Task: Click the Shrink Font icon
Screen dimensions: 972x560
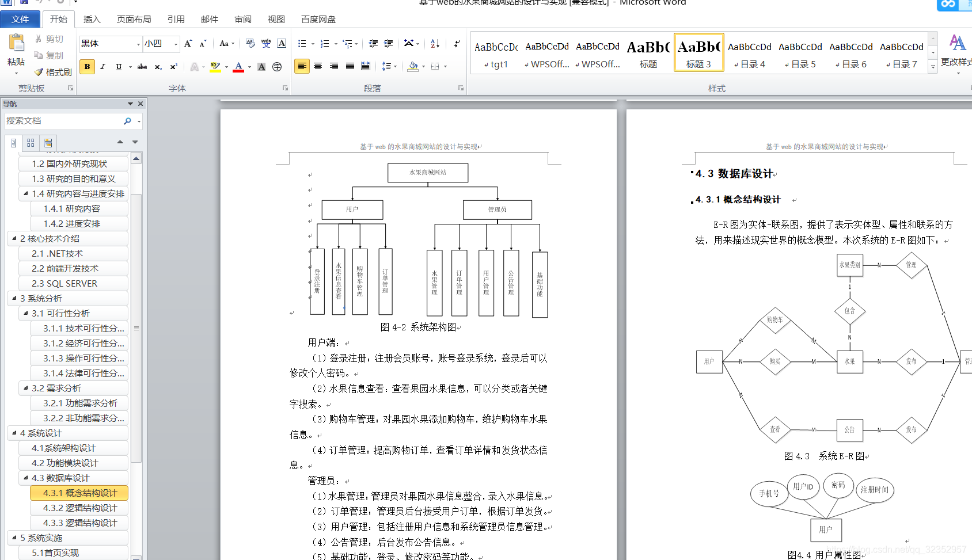Action: pos(203,44)
